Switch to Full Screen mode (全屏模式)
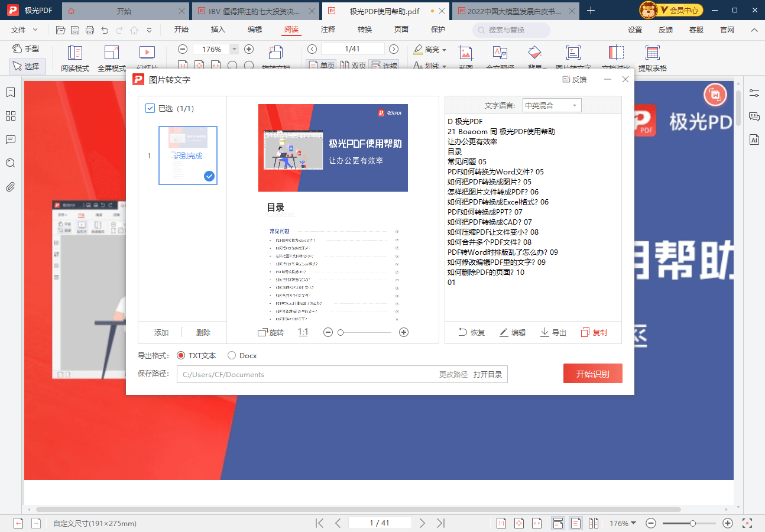This screenshot has width=765, height=532. 112,59
